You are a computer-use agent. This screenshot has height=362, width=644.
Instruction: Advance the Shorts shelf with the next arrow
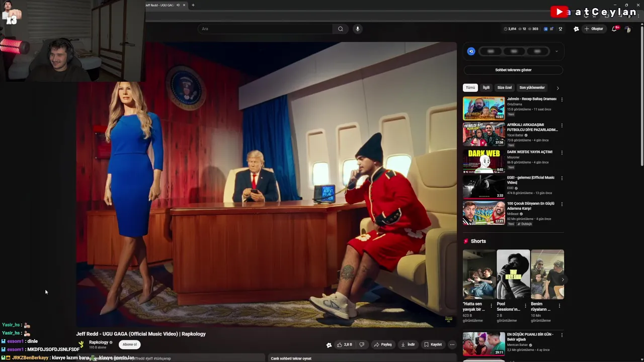562,280
